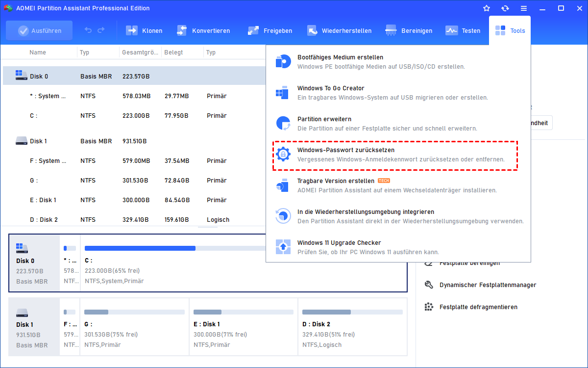Click the Windows To Go Creator icon
Viewport: 588px width, 368px height.
[283, 92]
